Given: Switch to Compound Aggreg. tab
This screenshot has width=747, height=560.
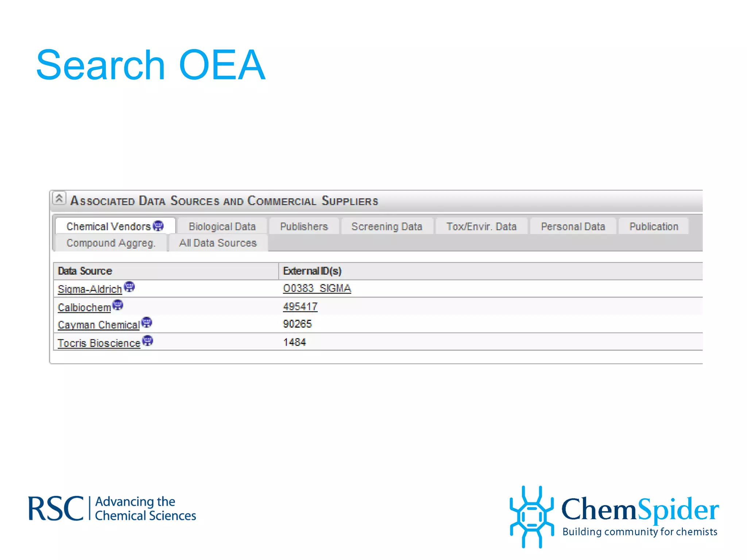Looking at the screenshot, I should point(111,243).
